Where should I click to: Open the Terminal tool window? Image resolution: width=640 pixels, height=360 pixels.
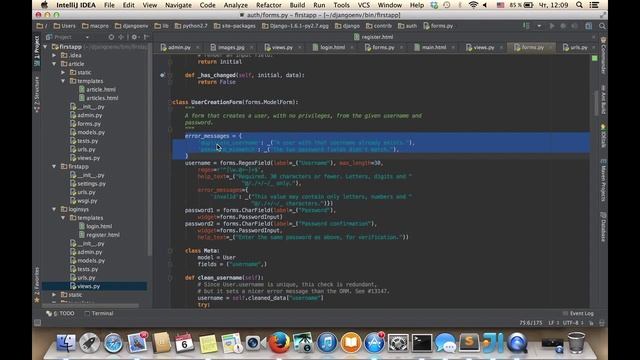pyautogui.click(x=99, y=313)
